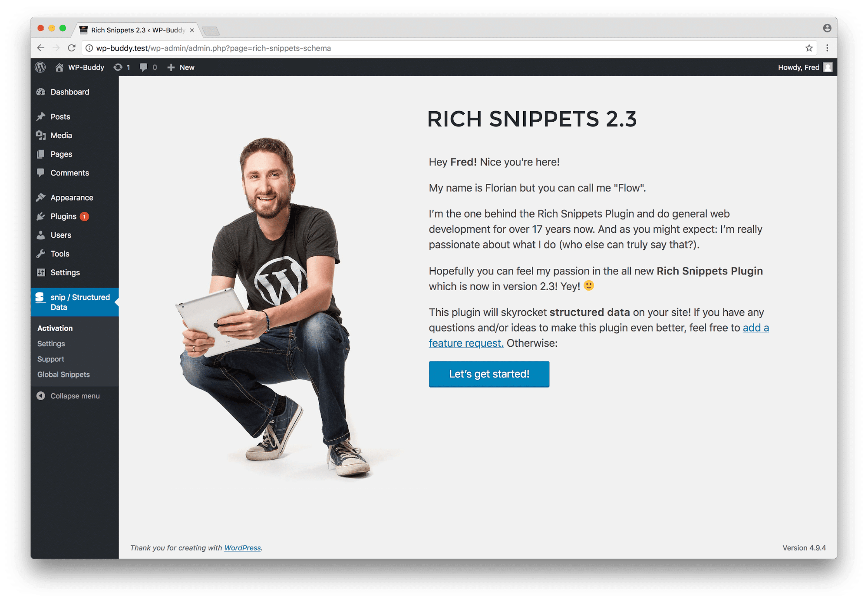Click the user avatar next to Howdy, Fred
The image size is (868, 603).
[828, 67]
